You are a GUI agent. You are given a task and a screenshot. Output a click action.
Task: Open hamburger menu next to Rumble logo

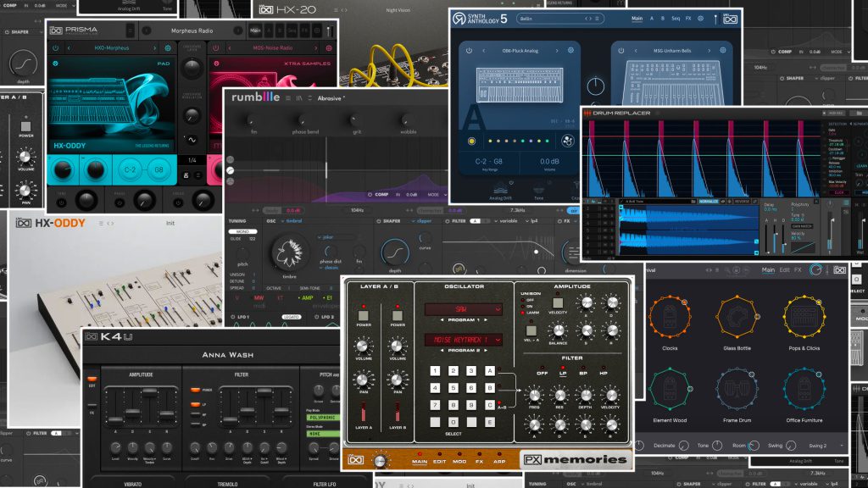(288, 98)
